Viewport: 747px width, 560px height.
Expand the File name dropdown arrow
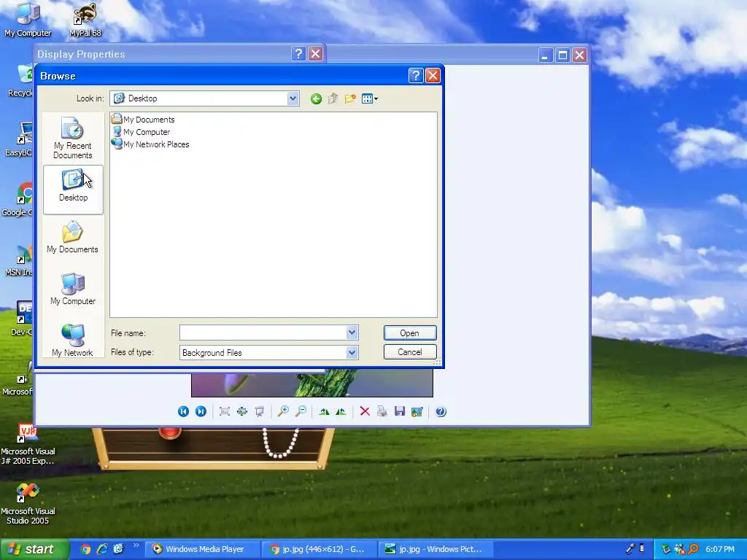(352, 332)
